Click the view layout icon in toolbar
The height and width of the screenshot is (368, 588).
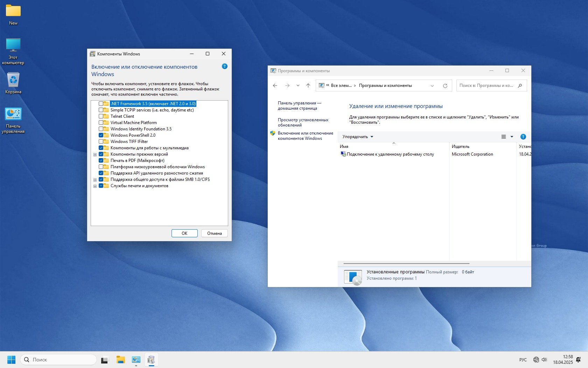pos(504,137)
